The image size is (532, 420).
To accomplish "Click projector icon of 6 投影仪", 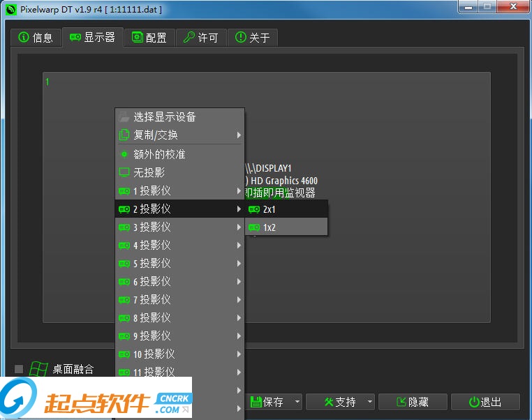I will point(124,281).
